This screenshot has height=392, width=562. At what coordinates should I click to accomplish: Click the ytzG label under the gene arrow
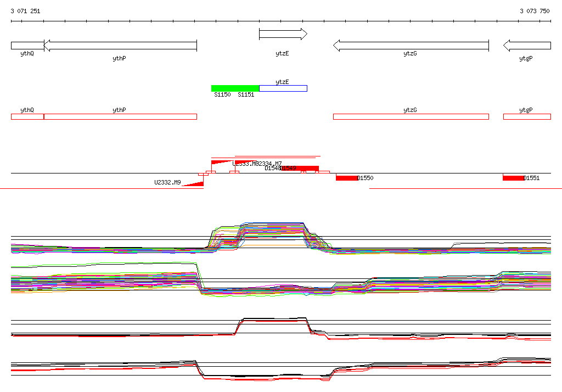410,53
